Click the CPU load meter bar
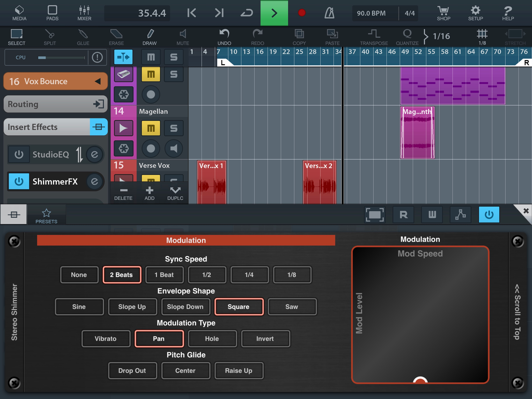 coord(61,57)
